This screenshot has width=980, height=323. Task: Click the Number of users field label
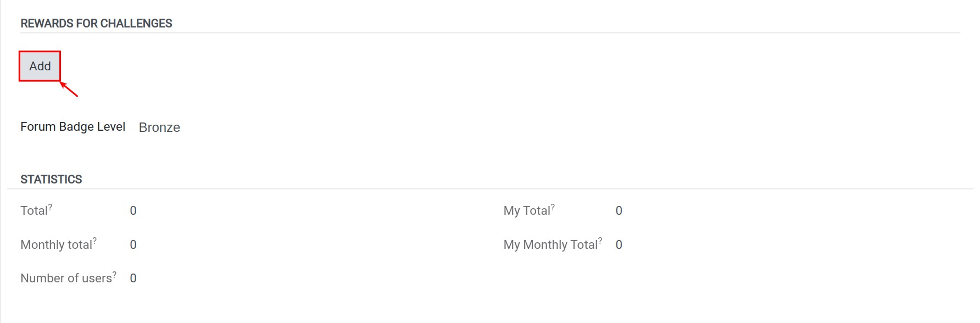point(66,279)
